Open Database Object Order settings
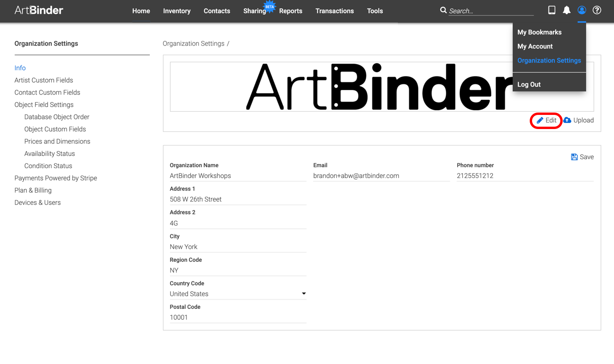Viewport: 614px width, 364px height. tap(57, 117)
